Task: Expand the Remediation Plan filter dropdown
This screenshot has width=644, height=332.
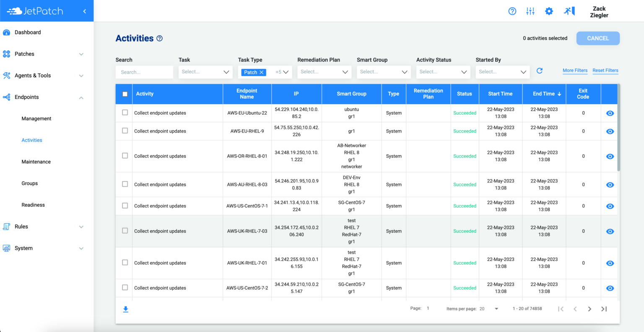Action: point(324,72)
